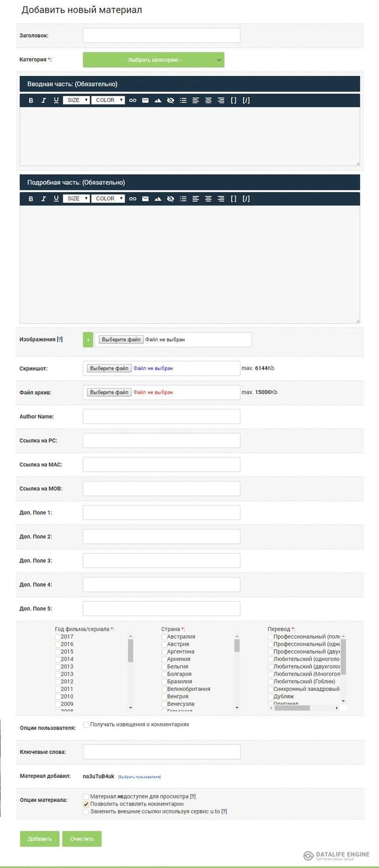Insert image via Вводная часть toolbar

pos(158,100)
